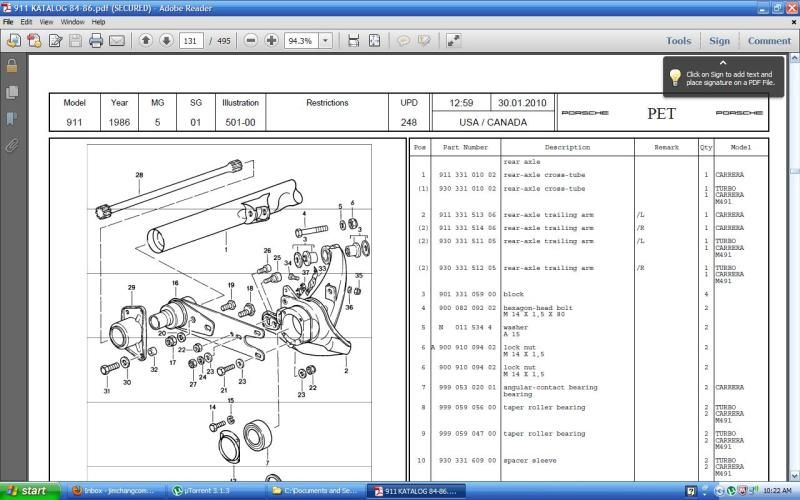The width and height of the screenshot is (800, 500).
Task: Click the Create PDF online icon
Action: coord(34,40)
